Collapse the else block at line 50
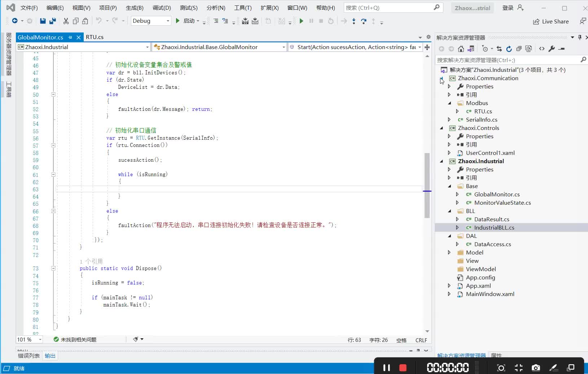 click(53, 95)
